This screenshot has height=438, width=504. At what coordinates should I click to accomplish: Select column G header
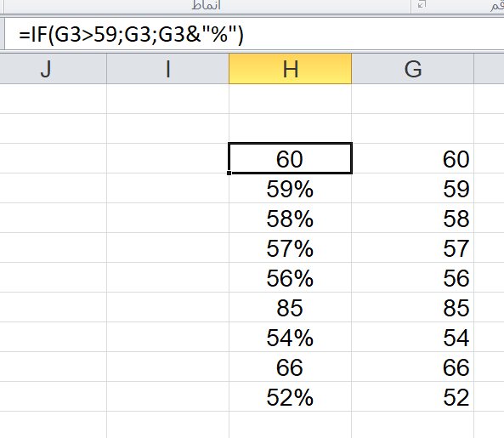click(x=413, y=69)
